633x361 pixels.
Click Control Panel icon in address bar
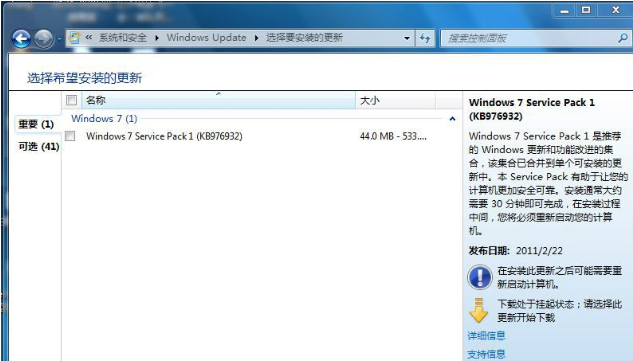coord(74,38)
